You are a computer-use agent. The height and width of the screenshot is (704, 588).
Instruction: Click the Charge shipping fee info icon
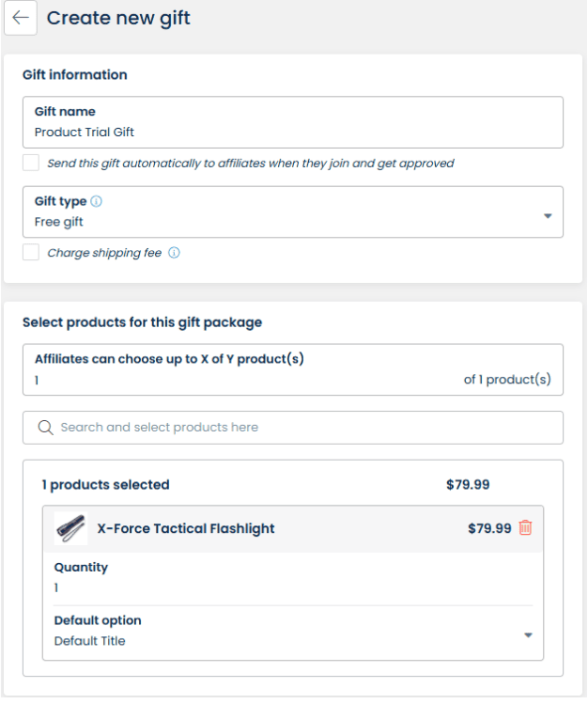click(x=174, y=253)
